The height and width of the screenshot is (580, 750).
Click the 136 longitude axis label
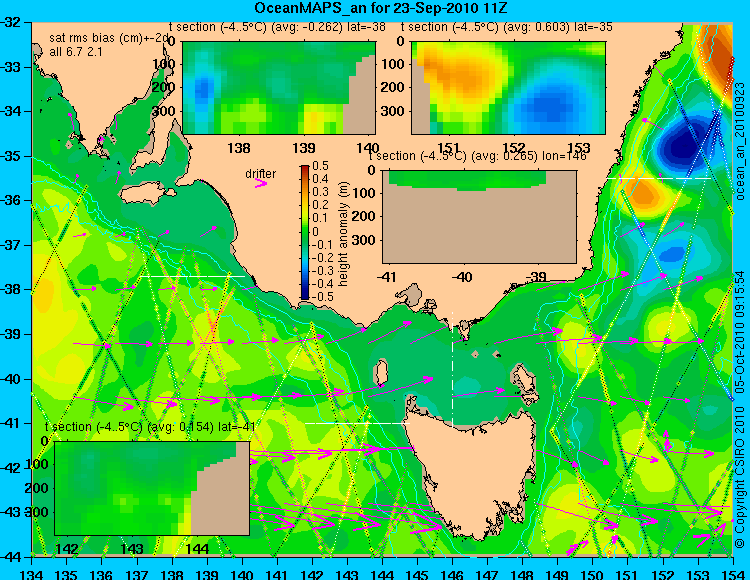coord(101,574)
